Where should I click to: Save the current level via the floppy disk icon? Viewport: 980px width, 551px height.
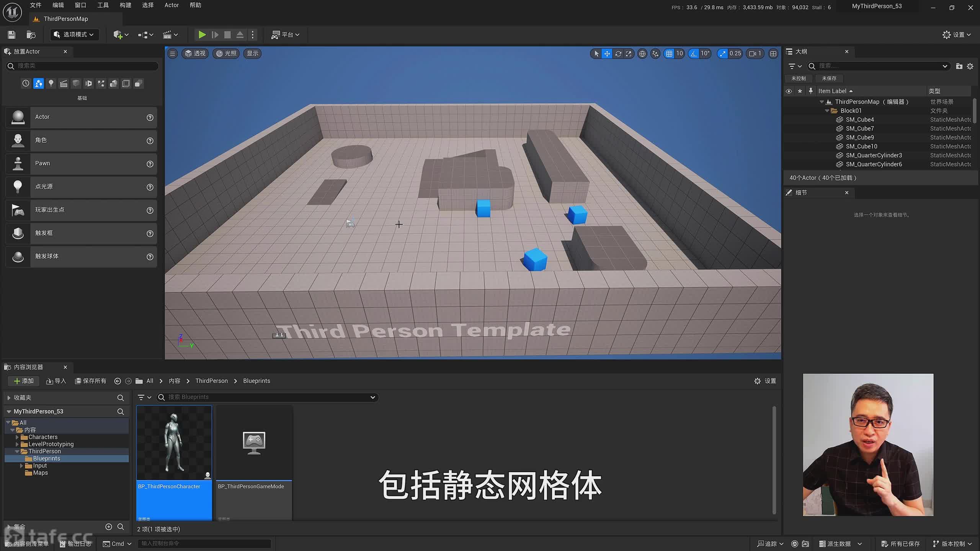click(11, 35)
